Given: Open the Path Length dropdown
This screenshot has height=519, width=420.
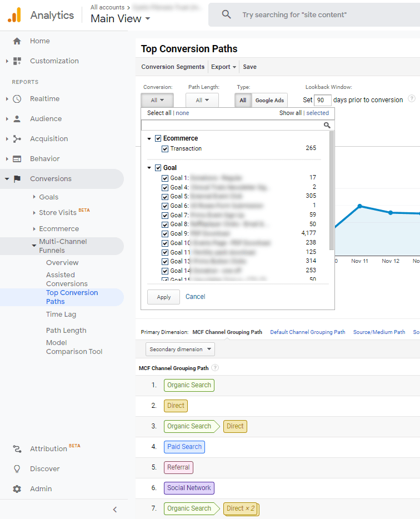Looking at the screenshot, I should pos(202,101).
